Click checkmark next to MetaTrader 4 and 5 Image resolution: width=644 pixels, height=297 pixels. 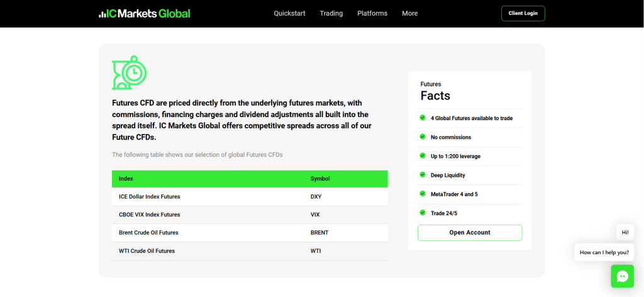pos(423,194)
